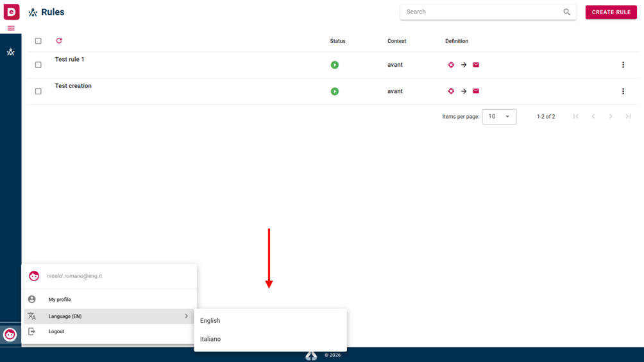Click the search magnifier icon
644x362 pixels.
567,12
